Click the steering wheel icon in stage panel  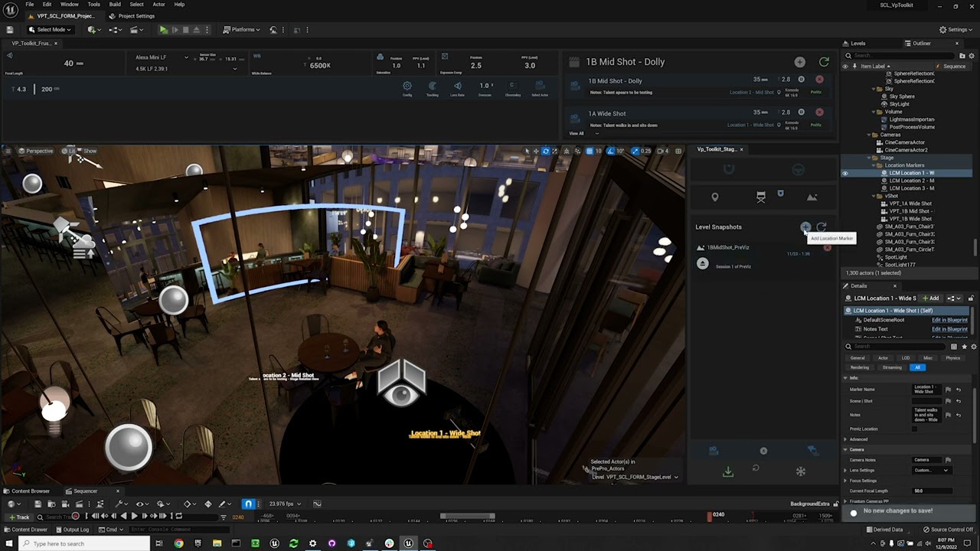[799, 170]
